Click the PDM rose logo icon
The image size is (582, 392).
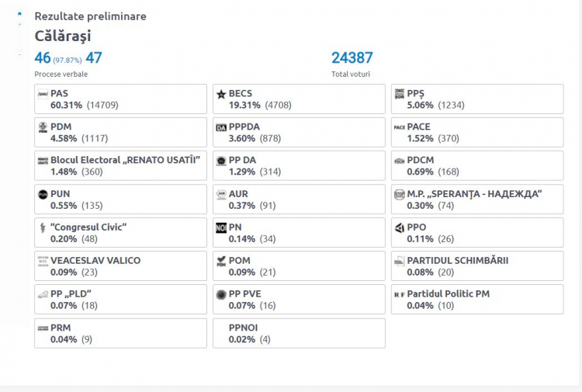pos(43,127)
